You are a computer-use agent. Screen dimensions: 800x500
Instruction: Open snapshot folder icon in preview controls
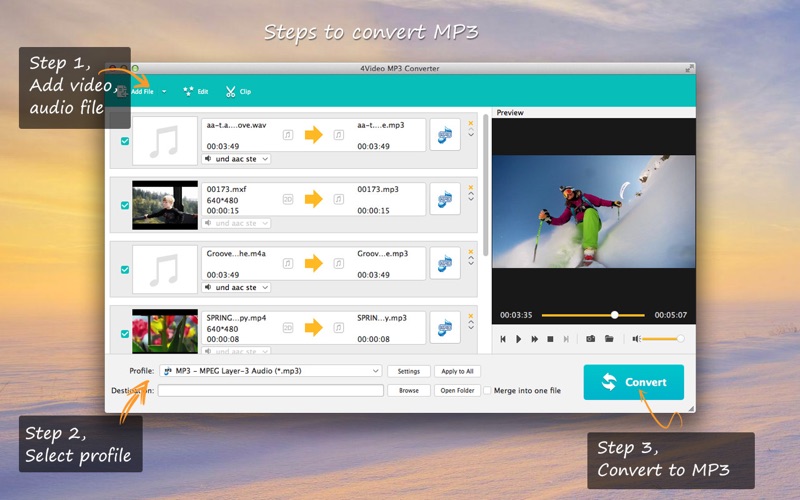point(609,338)
